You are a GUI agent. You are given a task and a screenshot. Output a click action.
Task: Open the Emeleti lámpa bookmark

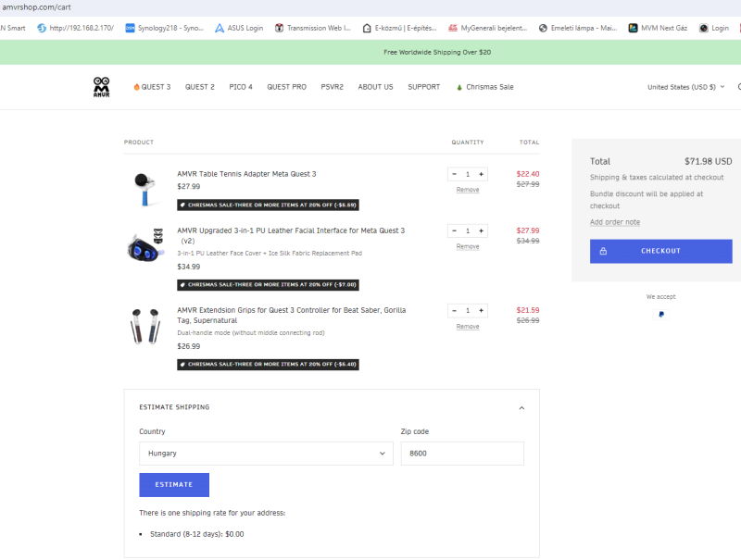(577, 28)
